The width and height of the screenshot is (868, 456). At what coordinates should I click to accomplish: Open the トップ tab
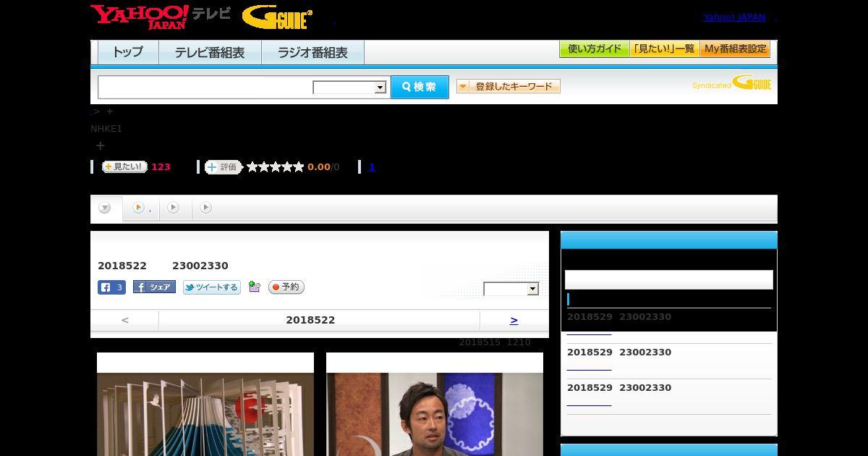(x=128, y=52)
